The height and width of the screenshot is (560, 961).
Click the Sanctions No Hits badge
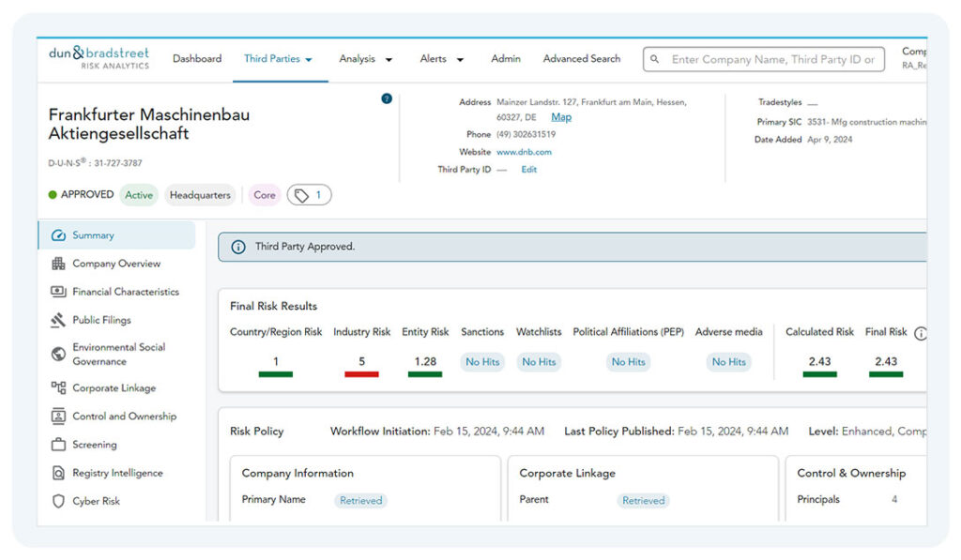(482, 362)
